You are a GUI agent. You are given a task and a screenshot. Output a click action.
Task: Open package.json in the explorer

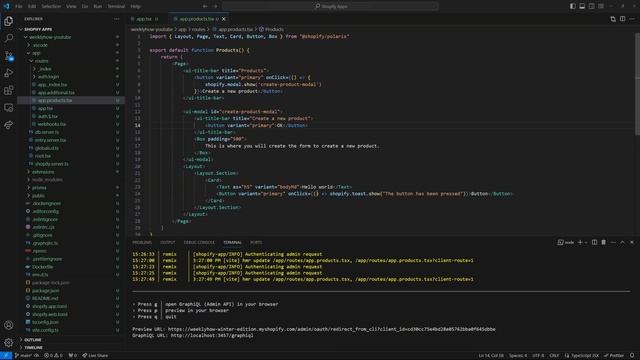click(x=46, y=291)
